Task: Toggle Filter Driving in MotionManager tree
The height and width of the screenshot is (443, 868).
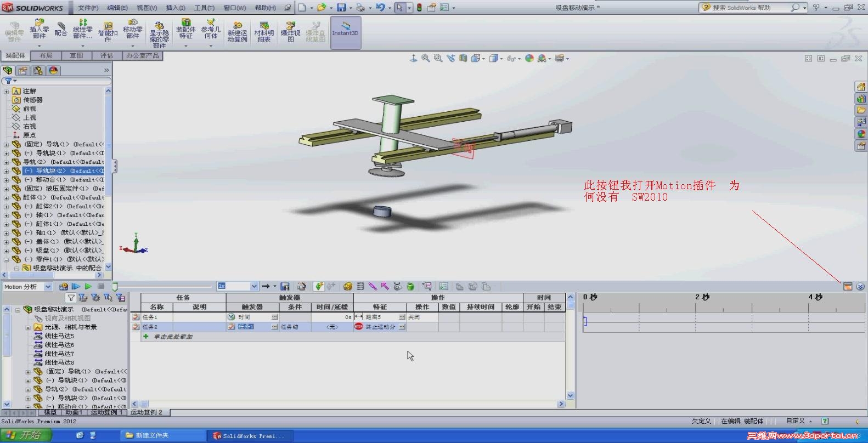Action: [x=95, y=298]
